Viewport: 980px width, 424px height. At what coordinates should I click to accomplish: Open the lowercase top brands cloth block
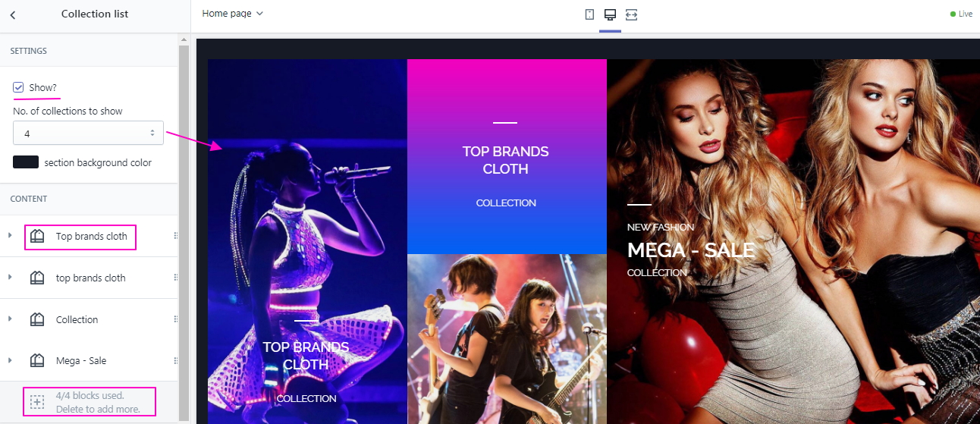click(x=90, y=278)
